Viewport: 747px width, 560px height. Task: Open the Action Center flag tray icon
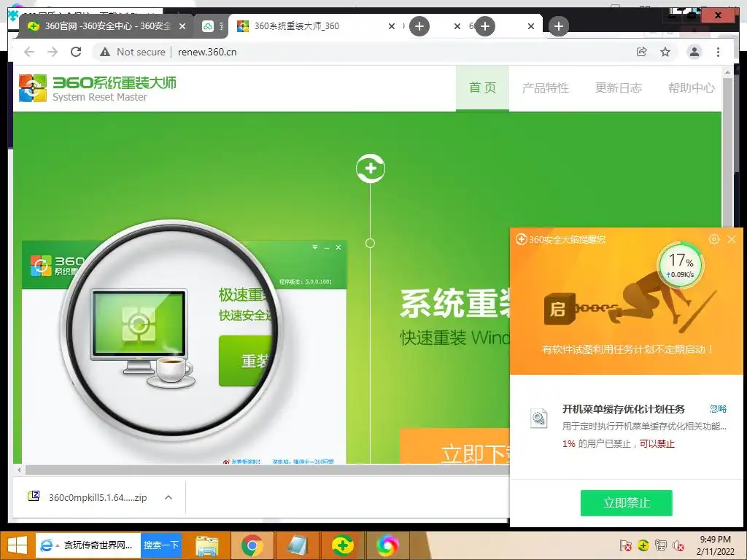click(x=625, y=545)
